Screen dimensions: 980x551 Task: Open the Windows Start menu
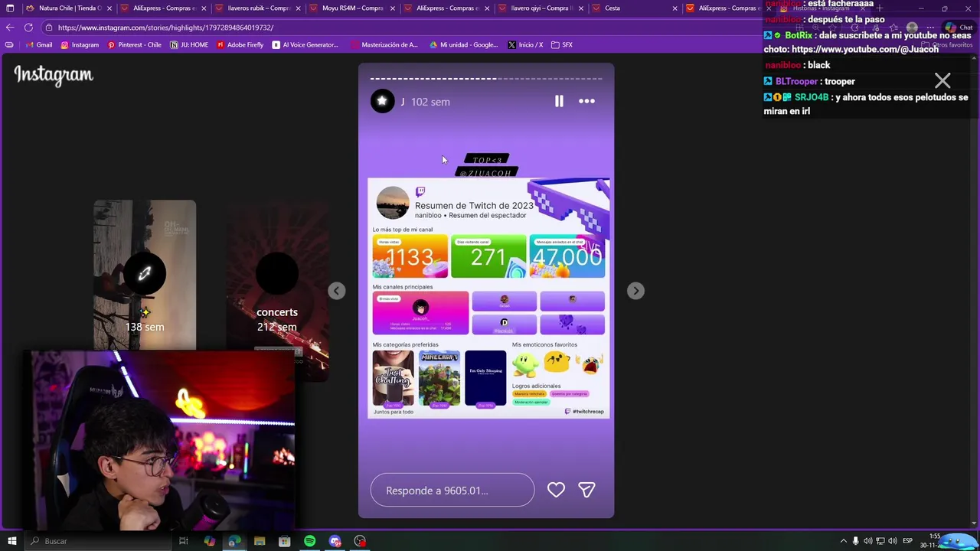11,541
